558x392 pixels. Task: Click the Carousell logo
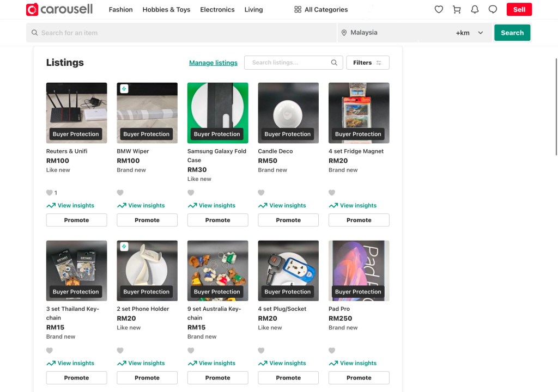tap(59, 9)
